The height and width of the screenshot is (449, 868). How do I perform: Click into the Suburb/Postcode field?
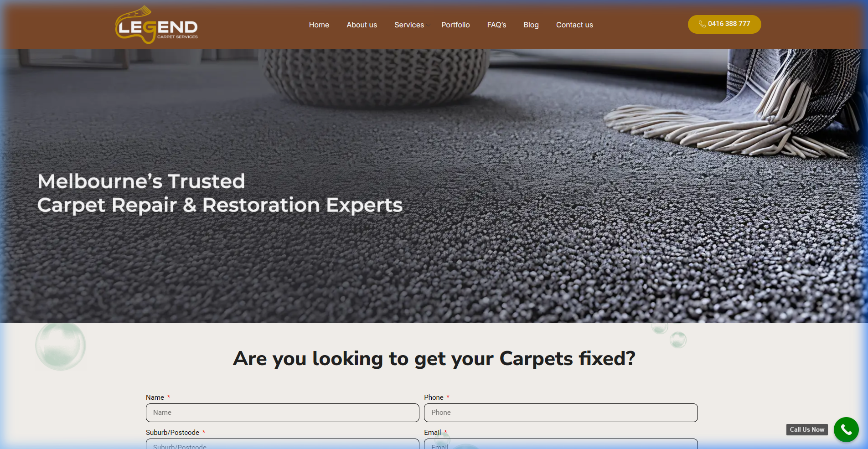point(282,444)
